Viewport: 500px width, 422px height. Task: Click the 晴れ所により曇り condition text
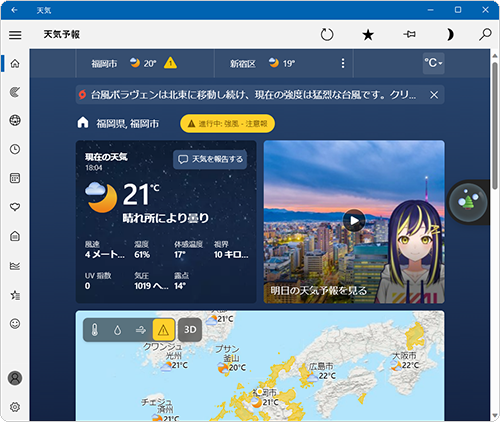tap(166, 218)
